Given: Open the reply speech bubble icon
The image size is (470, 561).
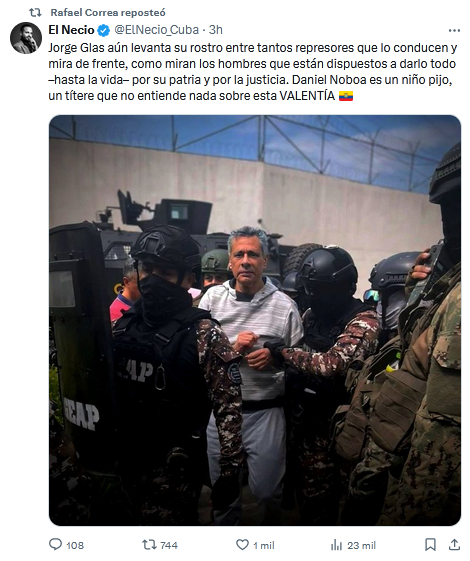Looking at the screenshot, I should pos(55,544).
